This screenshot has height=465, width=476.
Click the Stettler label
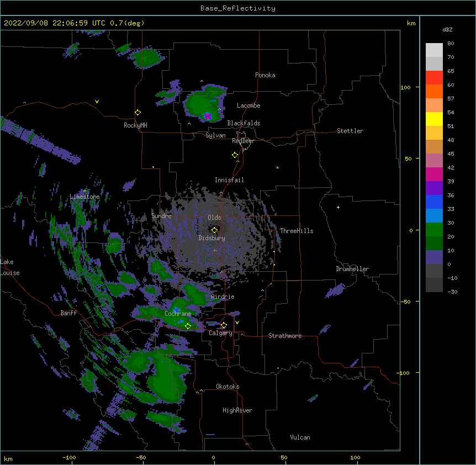pyautogui.click(x=350, y=131)
